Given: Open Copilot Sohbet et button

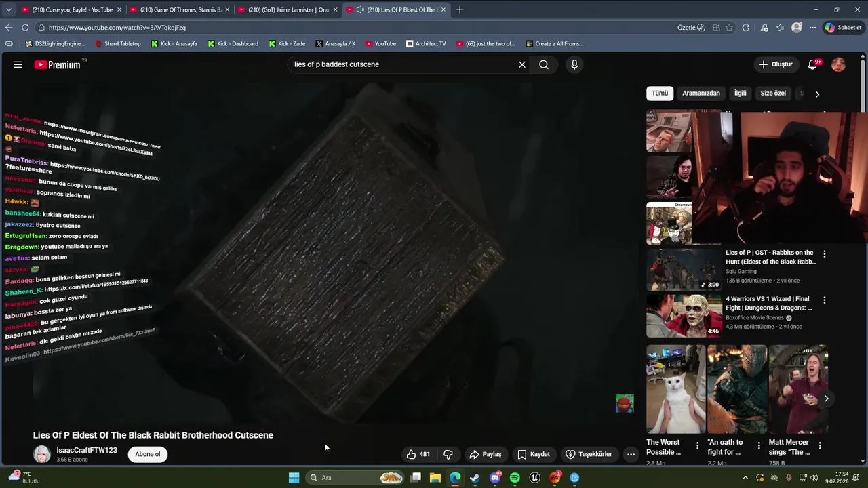Looking at the screenshot, I should pos(843,28).
